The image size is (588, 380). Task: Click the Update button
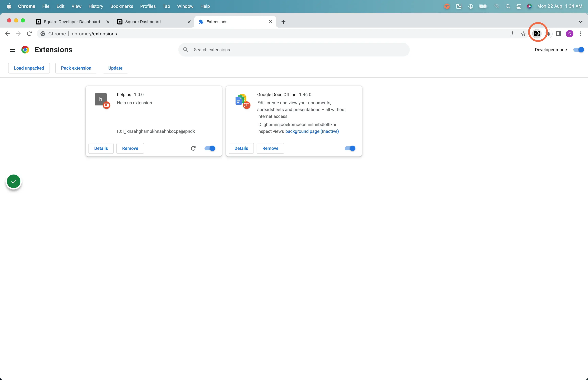point(115,68)
